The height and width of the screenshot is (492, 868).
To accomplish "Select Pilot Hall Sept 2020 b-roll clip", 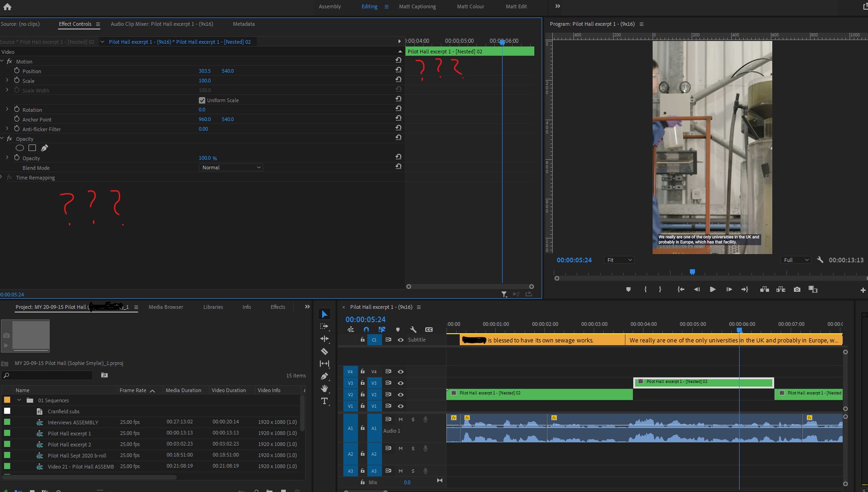I will [x=78, y=456].
